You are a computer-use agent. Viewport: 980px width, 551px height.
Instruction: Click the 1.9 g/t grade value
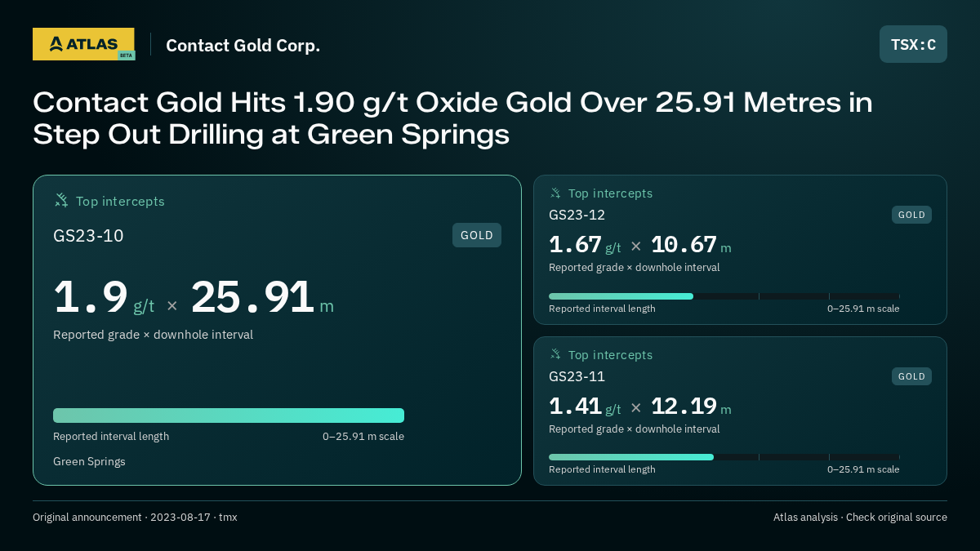104,298
